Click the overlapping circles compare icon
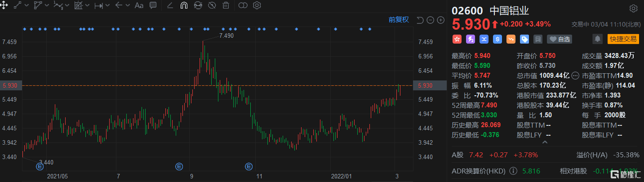Image resolution: width=644 pixels, height=182 pixels. coord(243,5)
